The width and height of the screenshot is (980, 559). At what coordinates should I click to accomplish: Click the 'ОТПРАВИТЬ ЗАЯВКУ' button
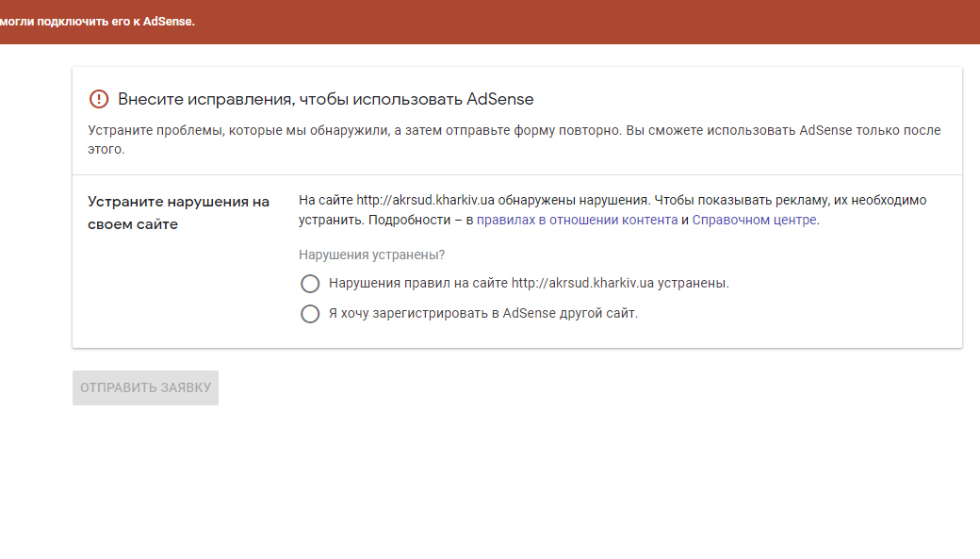(146, 387)
